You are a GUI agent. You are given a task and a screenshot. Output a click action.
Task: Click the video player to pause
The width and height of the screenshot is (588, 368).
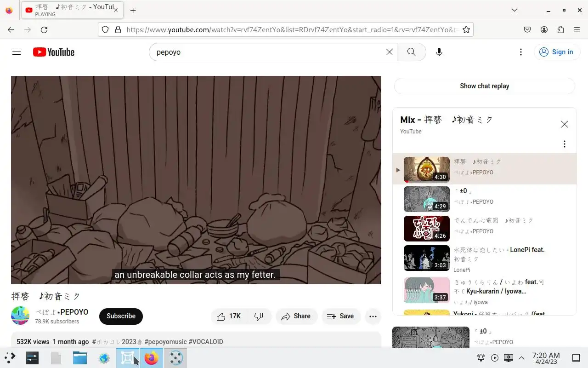(196, 180)
